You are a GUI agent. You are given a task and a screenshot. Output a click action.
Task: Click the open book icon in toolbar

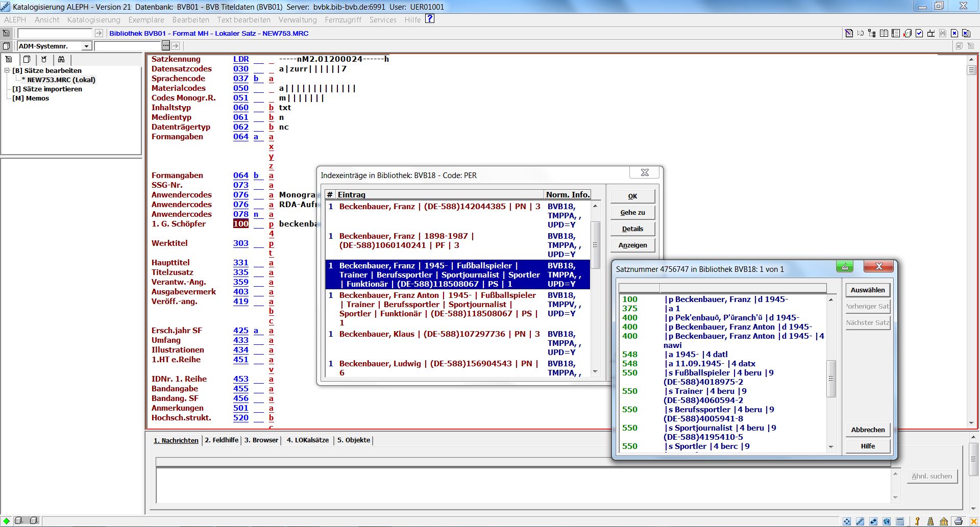pos(884,33)
